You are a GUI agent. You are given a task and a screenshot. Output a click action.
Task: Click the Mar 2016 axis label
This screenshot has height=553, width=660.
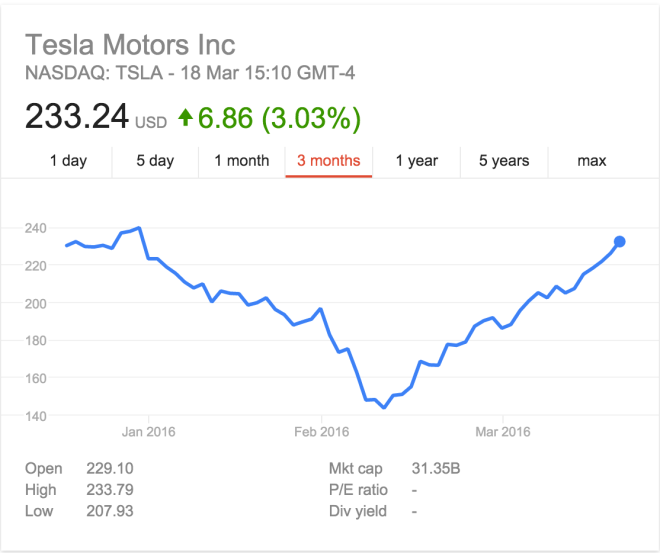[x=502, y=432]
